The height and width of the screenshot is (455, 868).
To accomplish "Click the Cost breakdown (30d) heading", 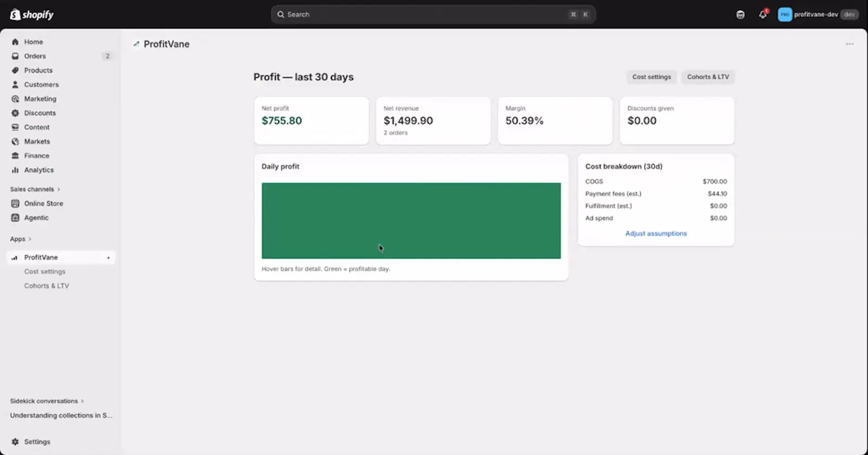I will click(624, 167).
